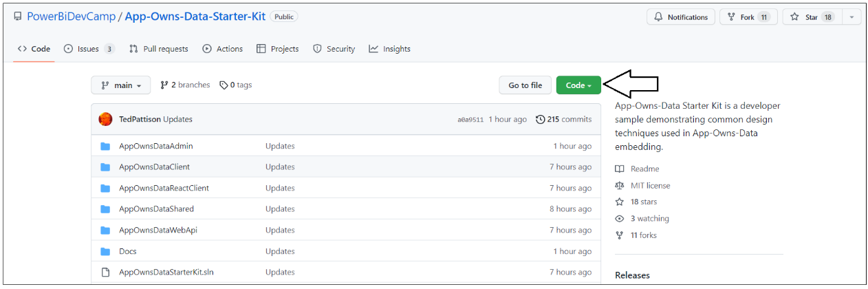This screenshot has width=868, height=289.
Task: Open Updates commit message for AppOwnsDataAdmin row
Action: tap(280, 146)
